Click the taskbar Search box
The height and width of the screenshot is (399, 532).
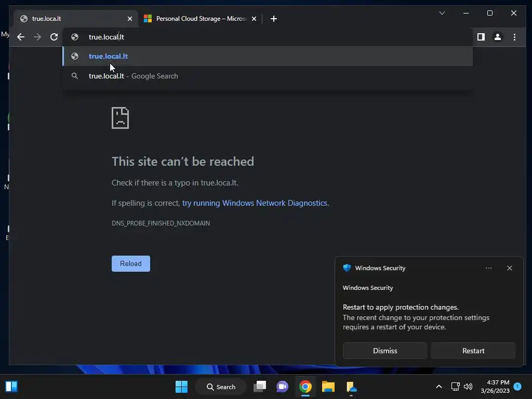[221, 387]
